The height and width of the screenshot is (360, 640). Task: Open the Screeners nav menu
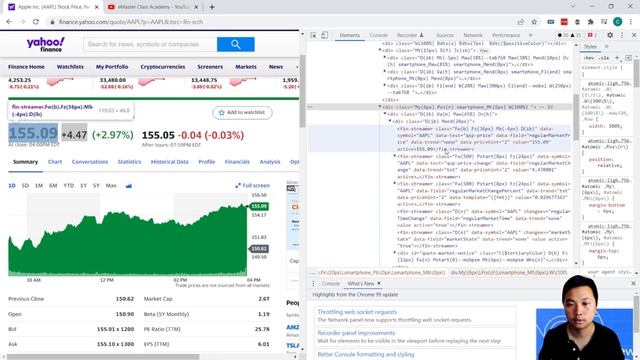point(210,67)
